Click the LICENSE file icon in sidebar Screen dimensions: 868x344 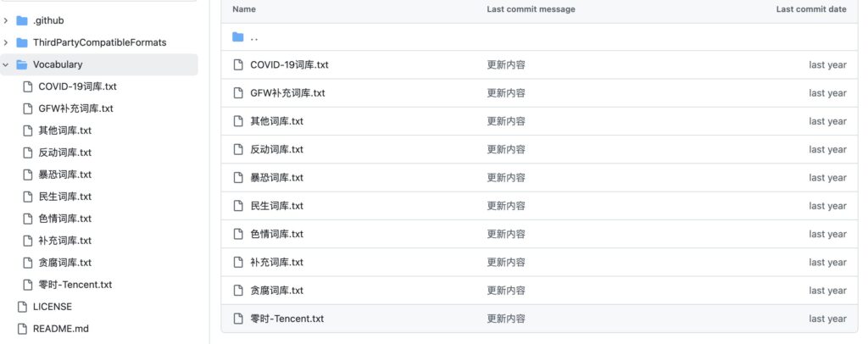point(22,307)
